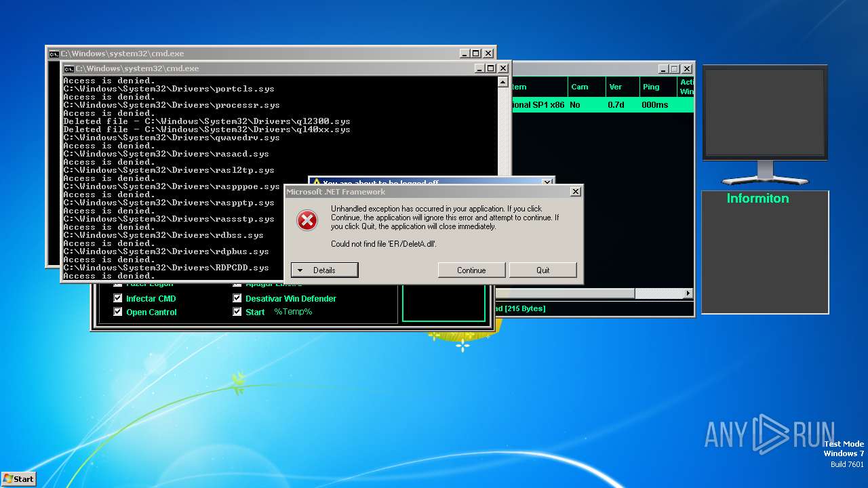This screenshot has width=868, height=488.
Task: Click the Informiton label
Action: coord(757,199)
